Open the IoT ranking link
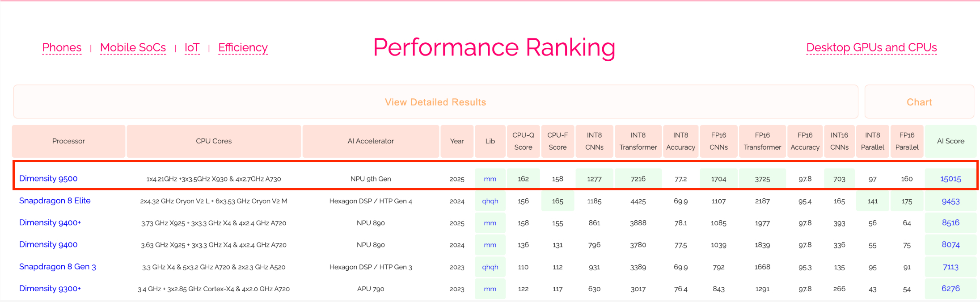The width and height of the screenshot is (980, 302). coord(192,47)
